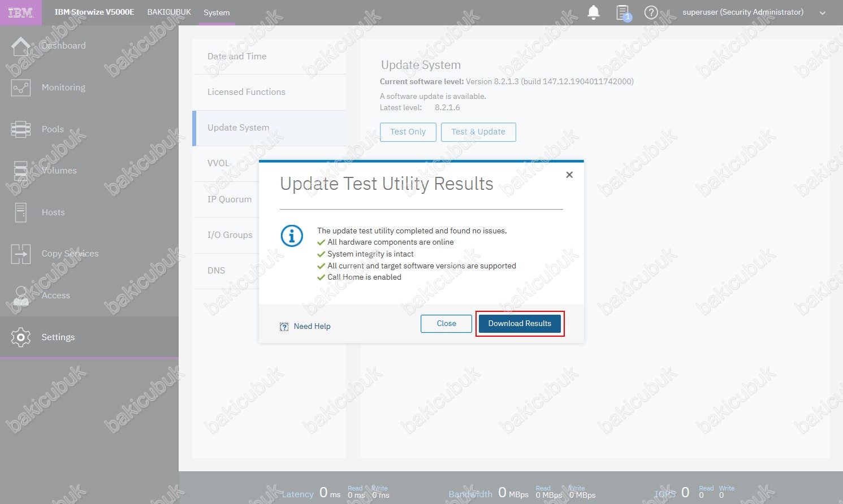Screen dimensions: 843x504
Task: Open the Need Help link
Action: [312, 327]
